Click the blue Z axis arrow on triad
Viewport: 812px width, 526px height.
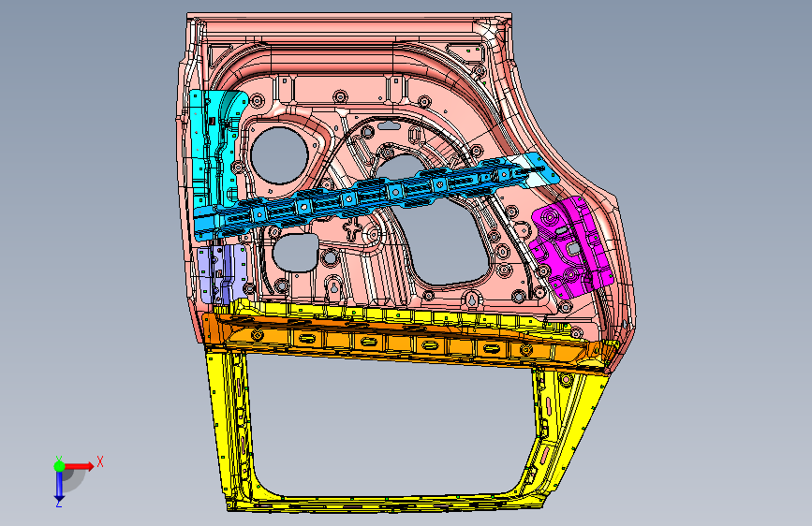59,487
